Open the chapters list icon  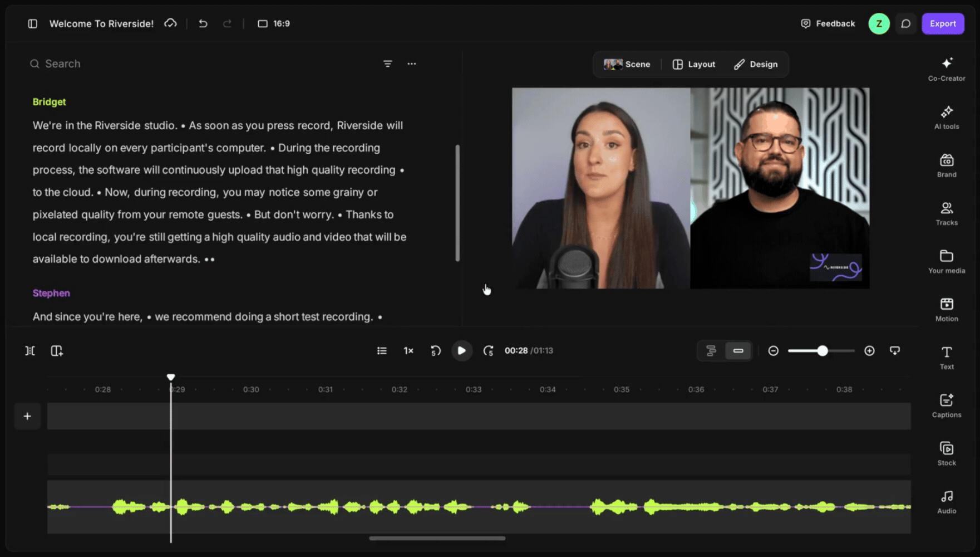[382, 350]
